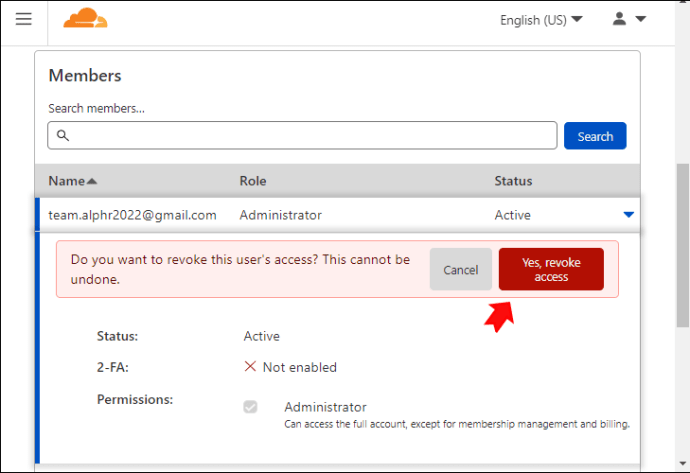
Task: Click the Active status cell in row
Action: click(512, 215)
